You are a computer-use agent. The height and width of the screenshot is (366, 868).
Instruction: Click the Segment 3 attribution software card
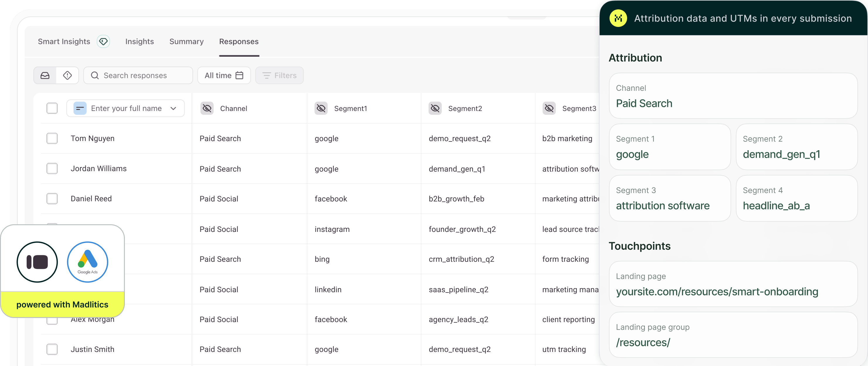[x=670, y=198]
